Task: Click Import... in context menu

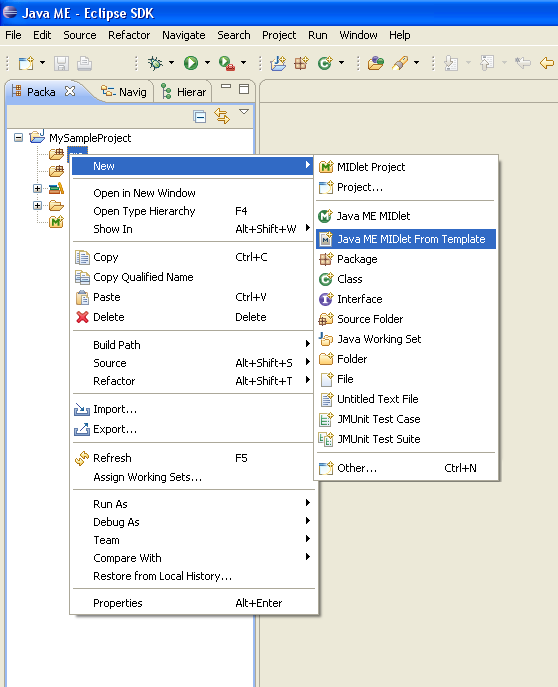Action: pos(193,409)
